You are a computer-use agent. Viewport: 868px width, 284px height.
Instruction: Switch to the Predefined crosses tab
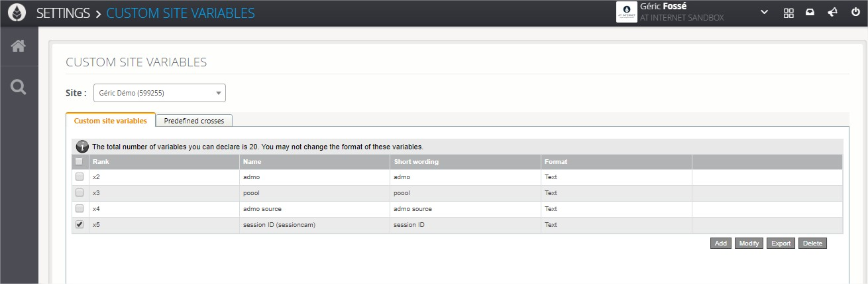[193, 121]
